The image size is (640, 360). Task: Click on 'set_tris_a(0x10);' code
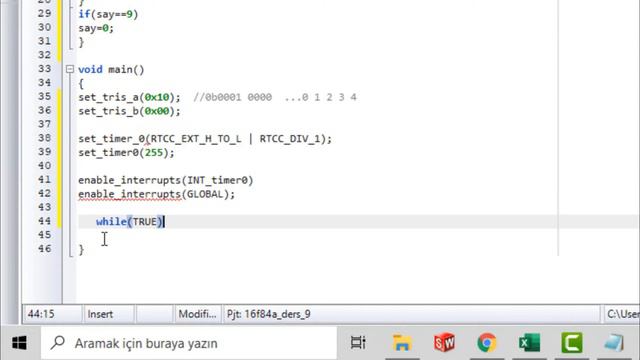pos(129,97)
